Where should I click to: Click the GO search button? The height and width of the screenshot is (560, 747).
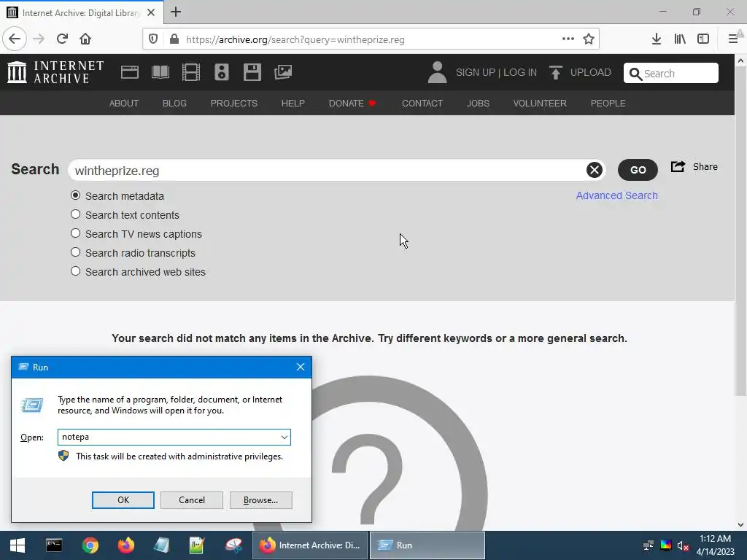[638, 170]
